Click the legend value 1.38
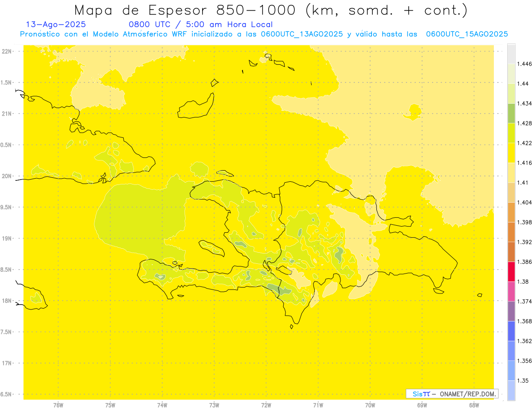 (x=523, y=282)
